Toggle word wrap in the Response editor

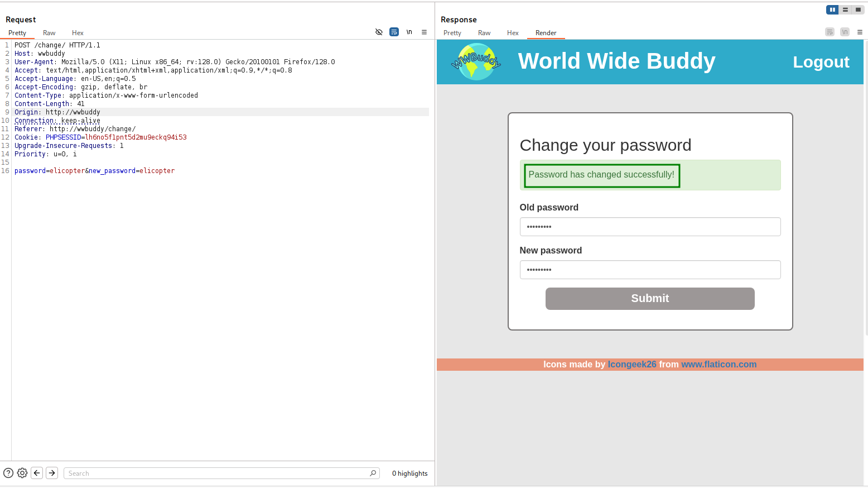coord(830,32)
